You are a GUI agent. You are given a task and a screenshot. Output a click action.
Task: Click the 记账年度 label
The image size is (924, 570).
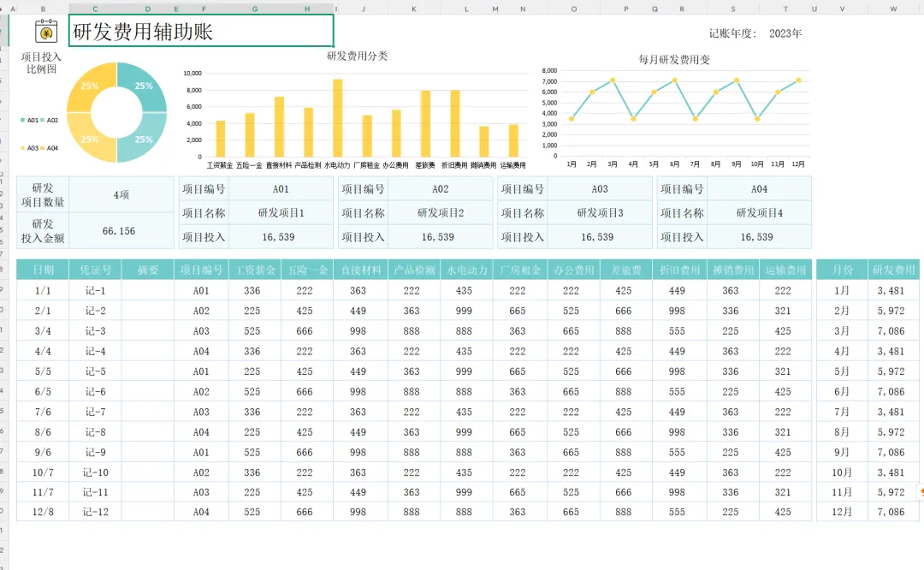point(732,33)
